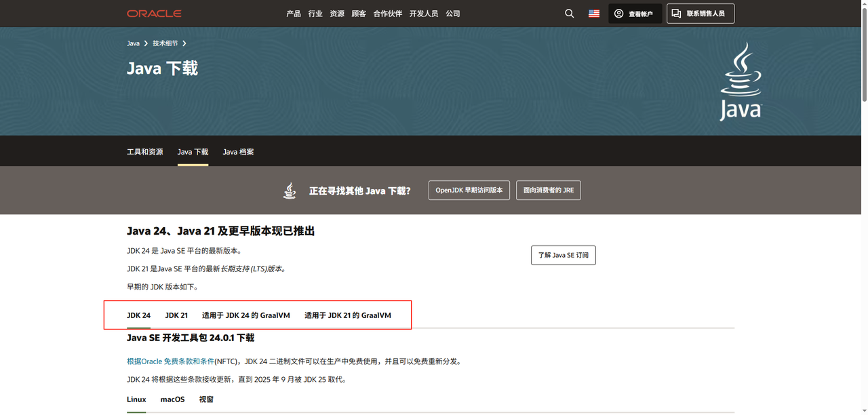Open the 根据Oracle 免费条款和条件 link
Screen dimensions: 868x415
[171, 361]
